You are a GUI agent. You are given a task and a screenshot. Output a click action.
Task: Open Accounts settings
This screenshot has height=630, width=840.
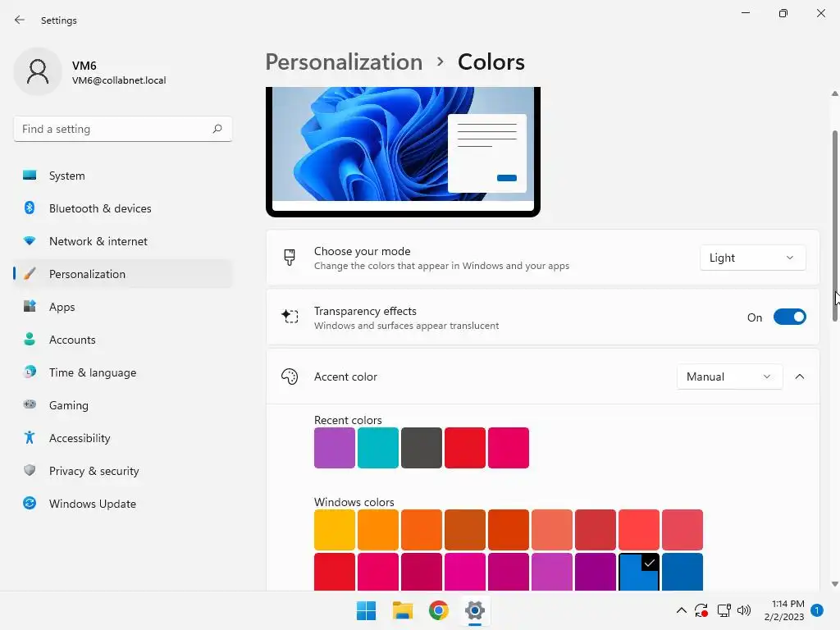[x=123, y=340]
